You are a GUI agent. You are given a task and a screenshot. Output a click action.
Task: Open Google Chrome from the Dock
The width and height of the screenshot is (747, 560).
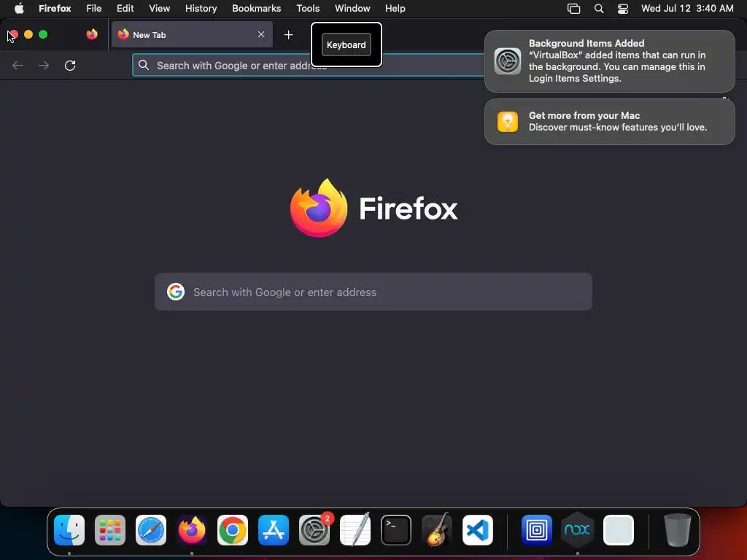(x=233, y=530)
